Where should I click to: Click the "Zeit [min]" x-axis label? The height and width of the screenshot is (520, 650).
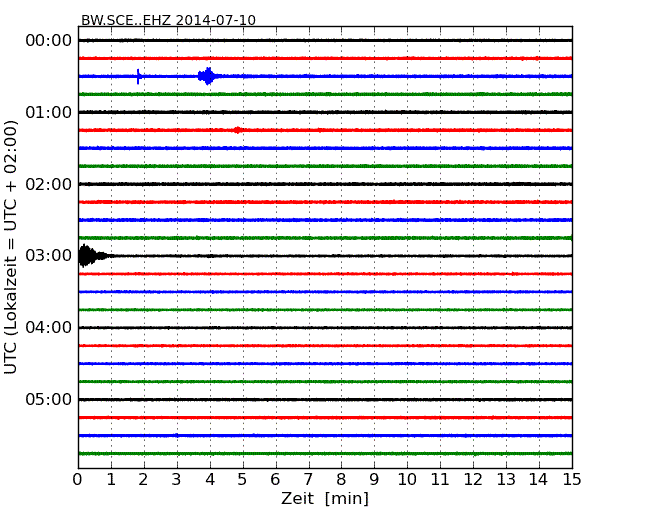coord(324,499)
